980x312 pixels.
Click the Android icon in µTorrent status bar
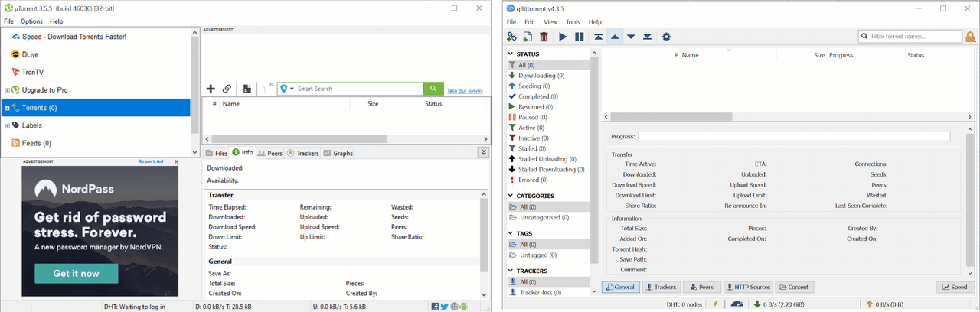(463, 307)
